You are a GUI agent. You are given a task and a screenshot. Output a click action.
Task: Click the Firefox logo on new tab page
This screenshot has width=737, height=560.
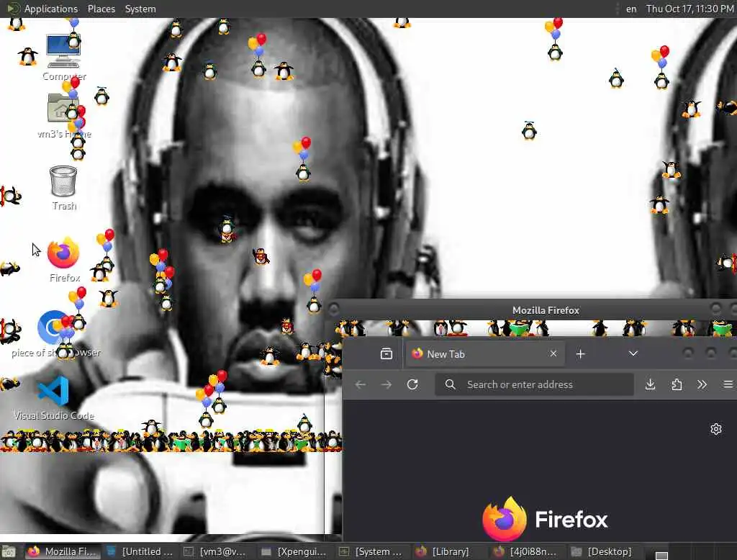point(545,520)
